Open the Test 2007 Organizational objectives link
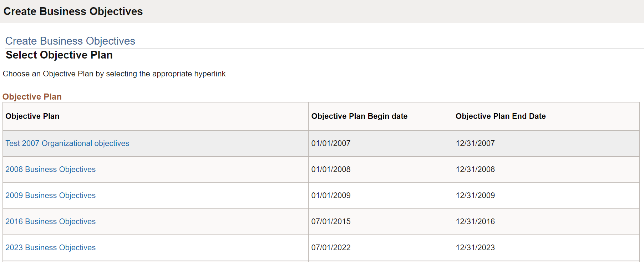 (x=67, y=143)
